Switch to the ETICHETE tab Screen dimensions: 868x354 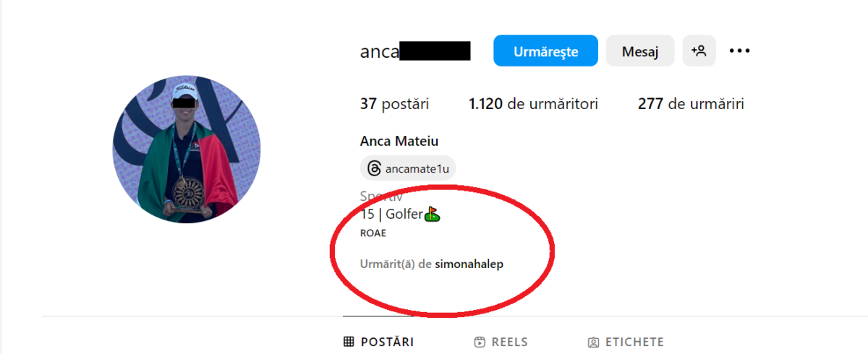click(626, 342)
